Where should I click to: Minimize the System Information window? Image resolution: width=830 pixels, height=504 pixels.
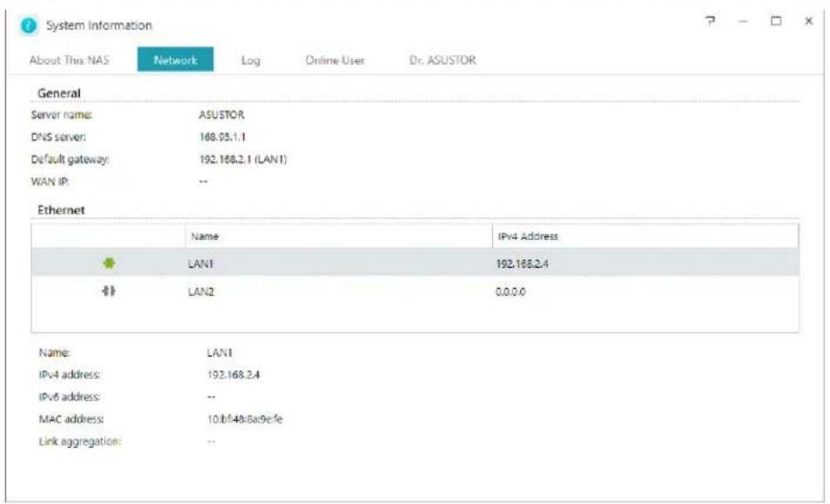pos(743,21)
